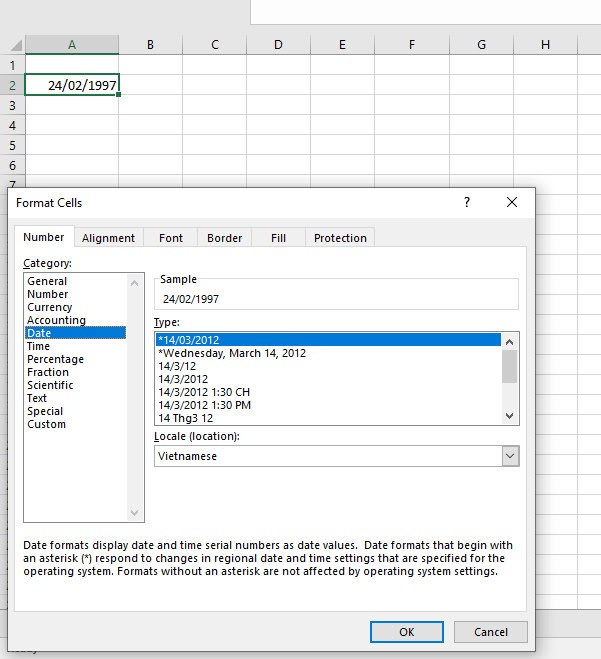Screen dimensions: 601x659
Task: Select column C header
Action: [x=215, y=45]
